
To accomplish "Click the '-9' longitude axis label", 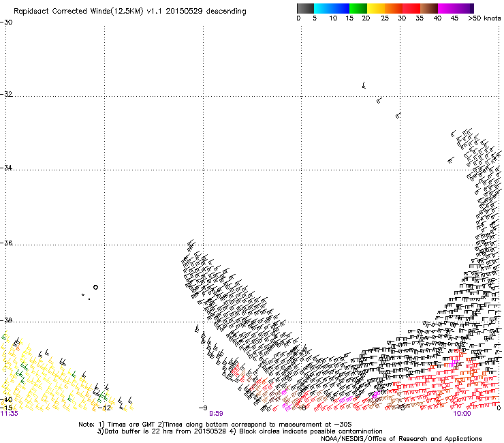I will point(203,408).
